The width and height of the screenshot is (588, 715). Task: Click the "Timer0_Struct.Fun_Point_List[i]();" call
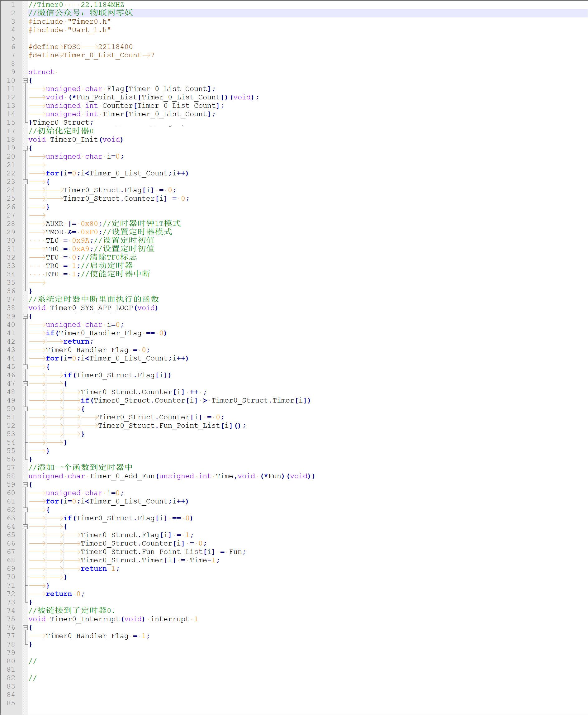click(x=172, y=426)
